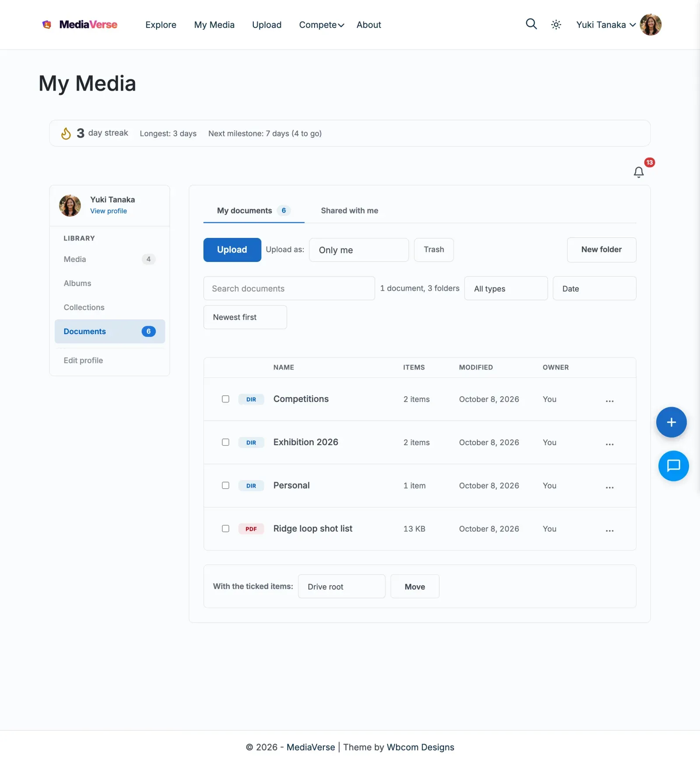Image resolution: width=700 pixels, height=764 pixels.
Task: Click the Move button
Action: 415,586
